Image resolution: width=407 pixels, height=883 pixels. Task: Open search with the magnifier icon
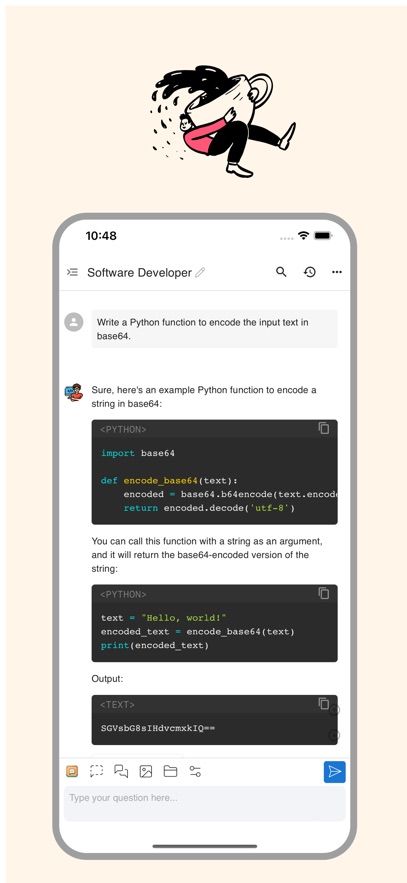281,272
